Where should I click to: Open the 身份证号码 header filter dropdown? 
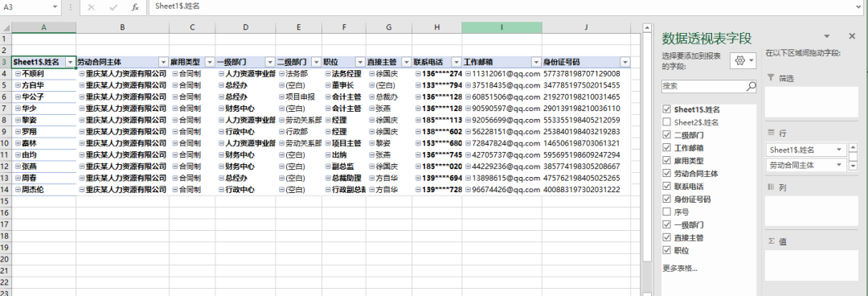click(625, 62)
